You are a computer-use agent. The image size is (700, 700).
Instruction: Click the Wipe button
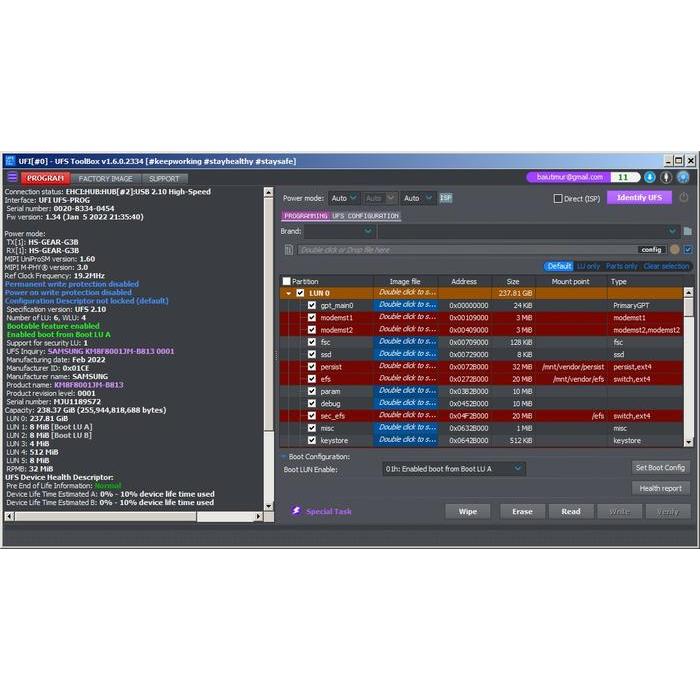467,511
